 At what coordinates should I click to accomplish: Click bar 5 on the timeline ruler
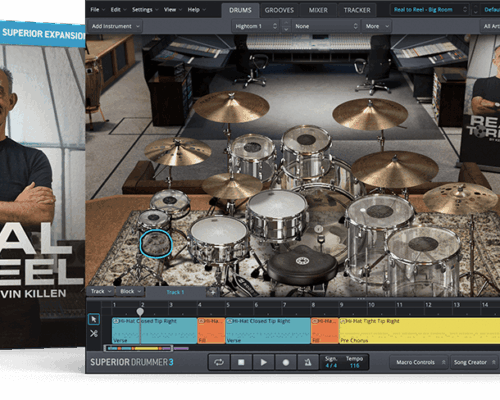point(228,305)
